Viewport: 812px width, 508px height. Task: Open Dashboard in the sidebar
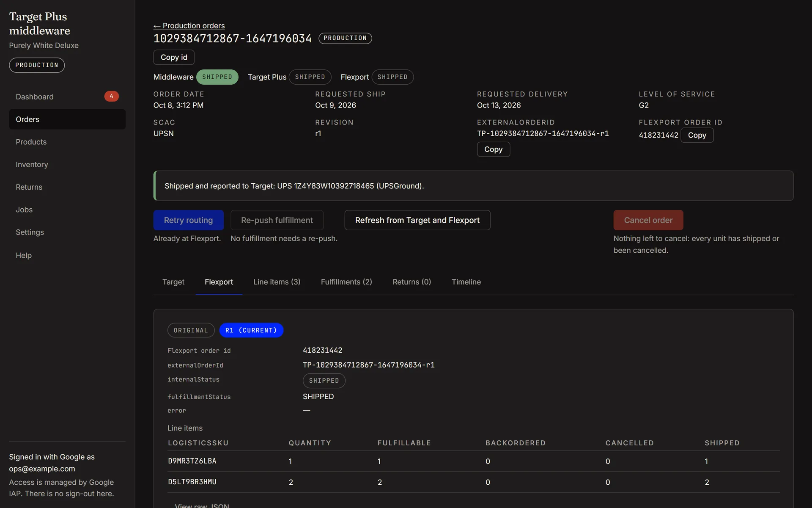[67, 97]
